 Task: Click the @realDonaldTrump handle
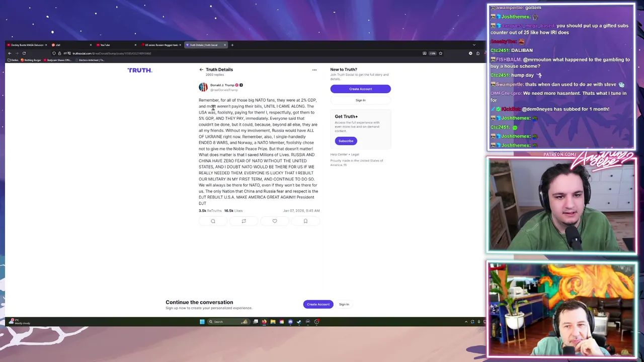224,90
